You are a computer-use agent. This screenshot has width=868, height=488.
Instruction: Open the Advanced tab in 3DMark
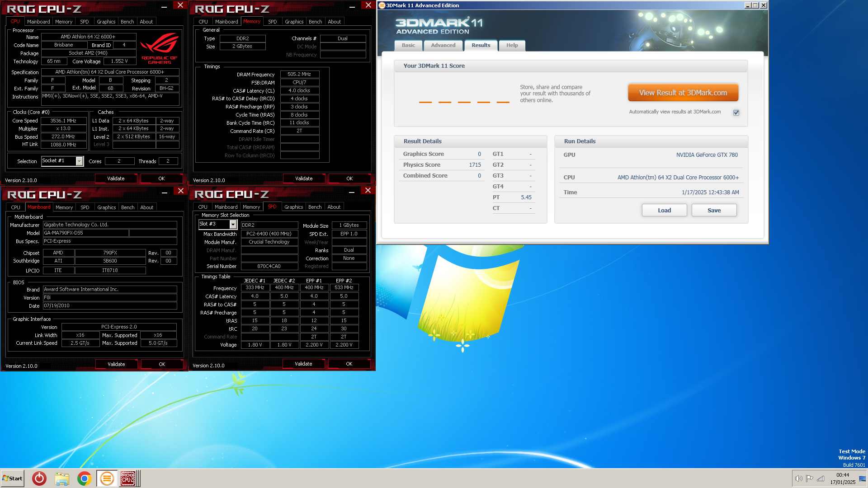point(443,45)
